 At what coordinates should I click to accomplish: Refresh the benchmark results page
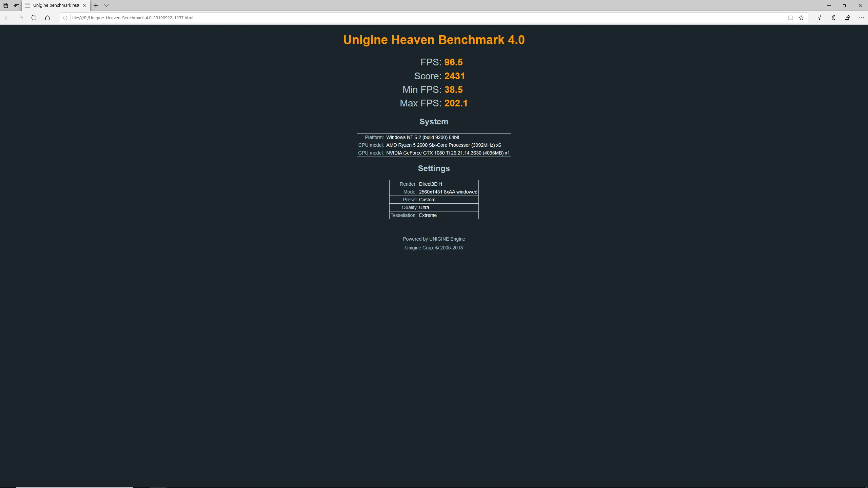pyautogui.click(x=34, y=18)
